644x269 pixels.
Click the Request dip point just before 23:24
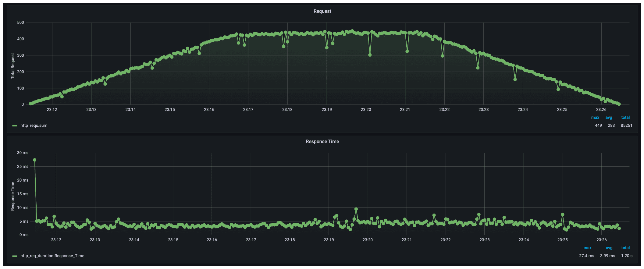click(x=515, y=80)
